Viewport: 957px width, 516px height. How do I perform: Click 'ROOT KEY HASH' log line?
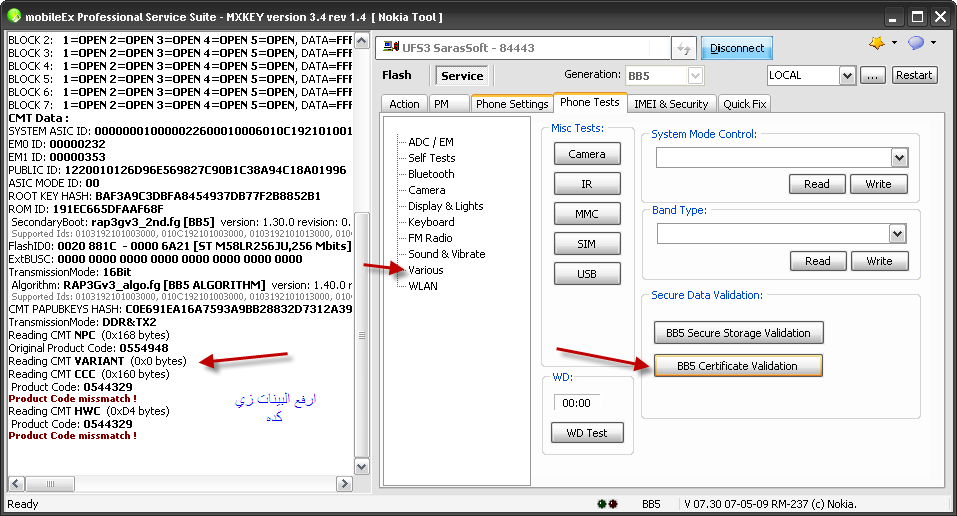pyautogui.click(x=164, y=196)
